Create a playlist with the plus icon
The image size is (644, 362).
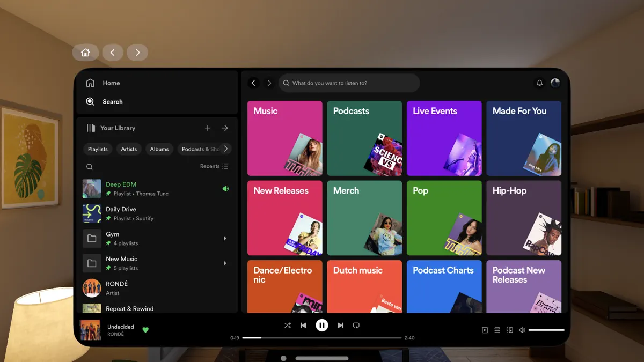point(208,128)
